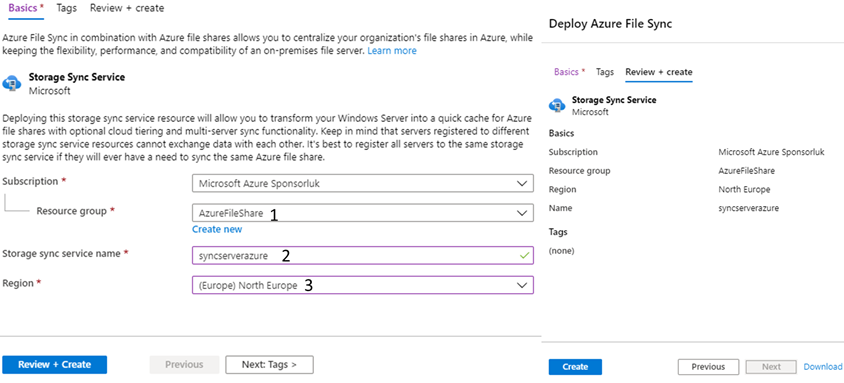Select Review + create tab in right panel

coord(659,72)
